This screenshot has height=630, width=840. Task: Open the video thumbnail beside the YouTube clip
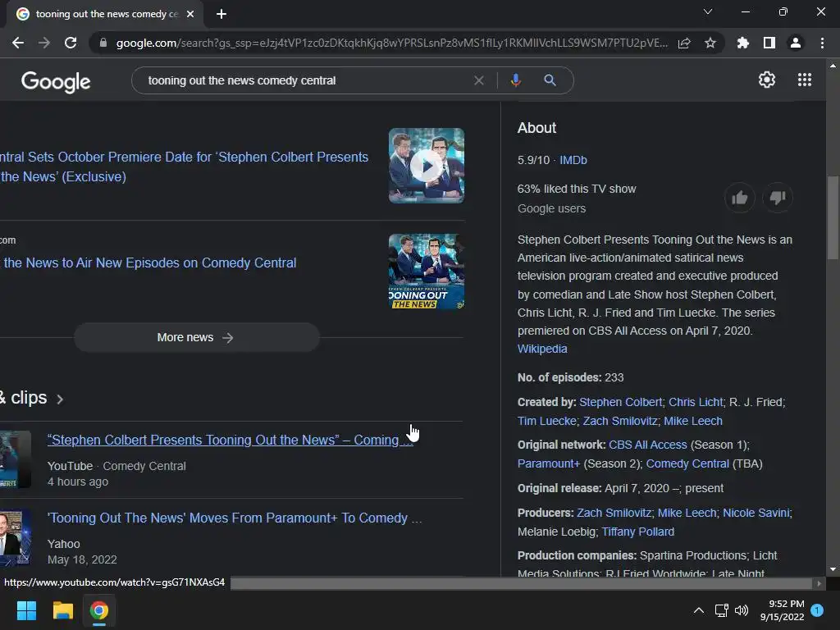click(15, 459)
